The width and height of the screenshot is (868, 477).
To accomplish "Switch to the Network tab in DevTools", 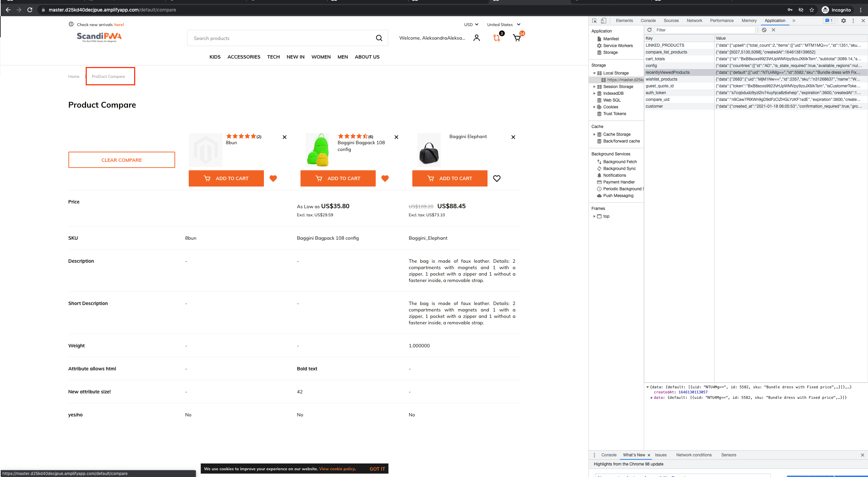I will (x=694, y=21).
